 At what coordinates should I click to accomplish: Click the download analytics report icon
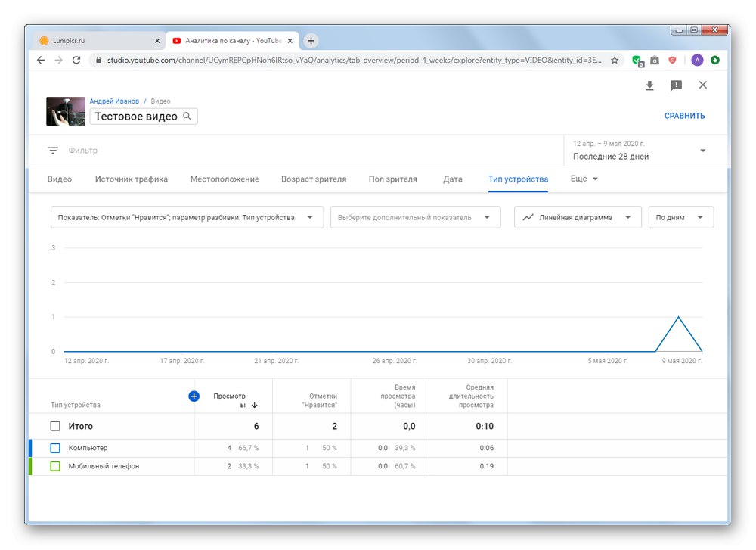point(649,85)
